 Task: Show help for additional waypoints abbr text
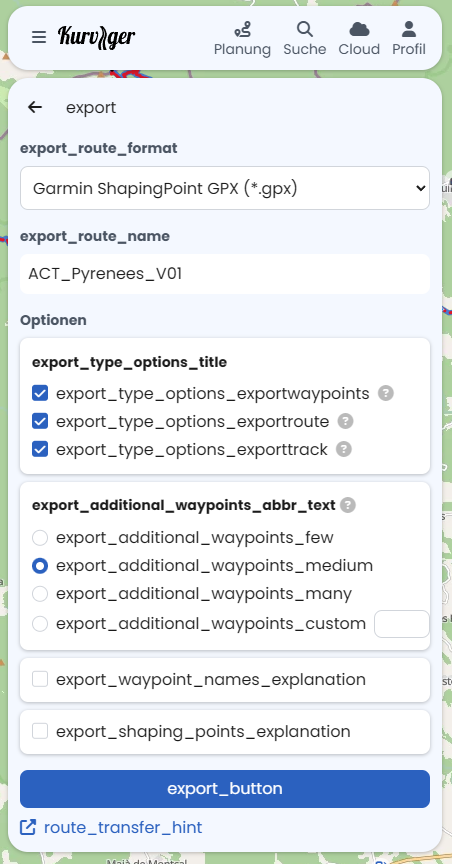click(x=348, y=505)
